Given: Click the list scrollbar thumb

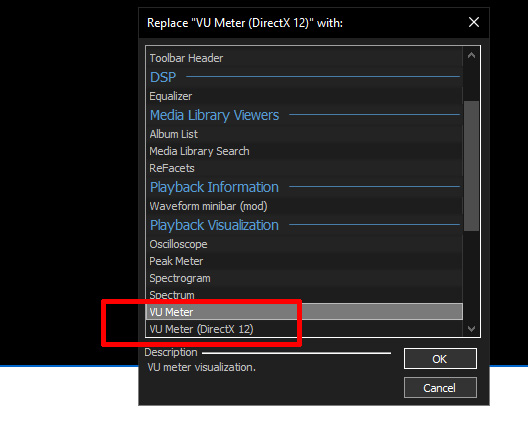Looking at the screenshot, I should point(471,166).
